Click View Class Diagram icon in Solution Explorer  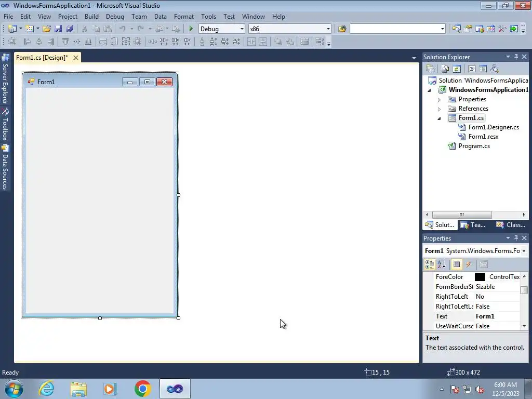coord(495,69)
